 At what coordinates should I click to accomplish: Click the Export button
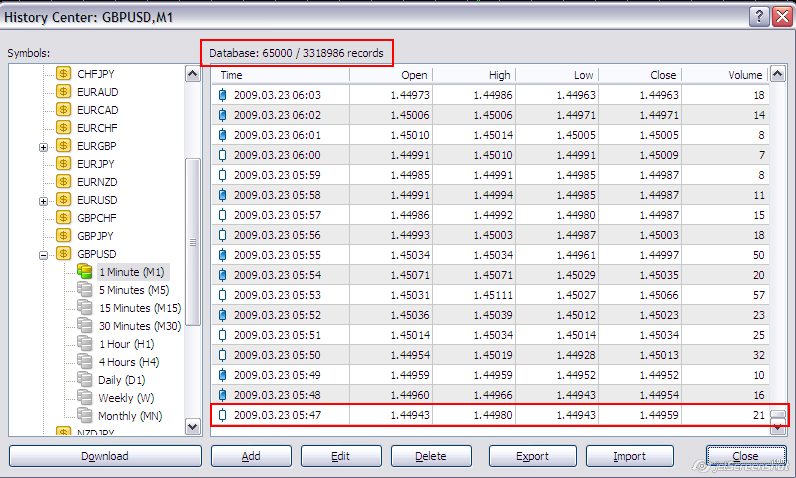[x=533, y=456]
